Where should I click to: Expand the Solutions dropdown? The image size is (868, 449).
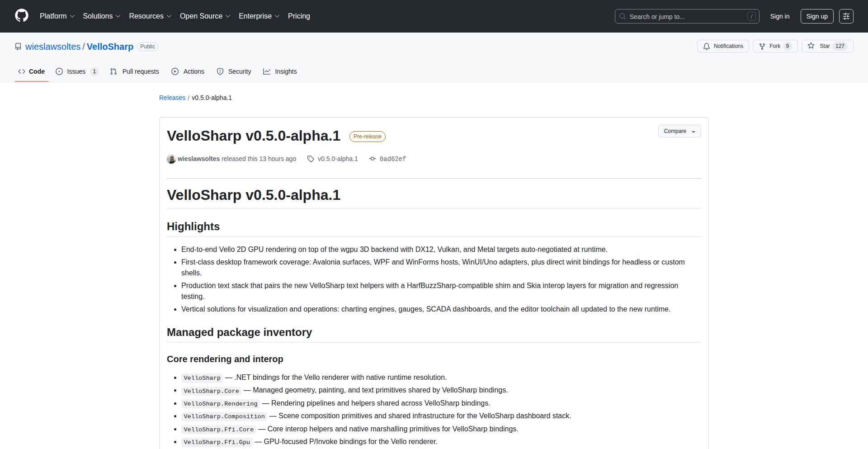pos(101,16)
